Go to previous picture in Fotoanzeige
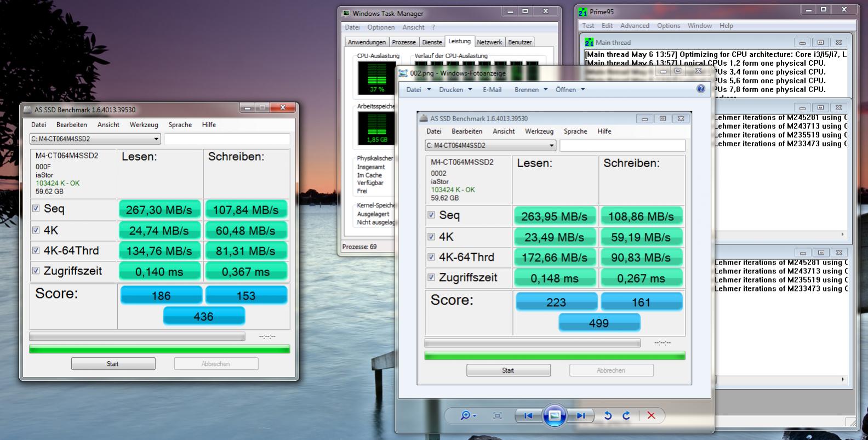Screen dimensions: 868x440 pos(528,416)
